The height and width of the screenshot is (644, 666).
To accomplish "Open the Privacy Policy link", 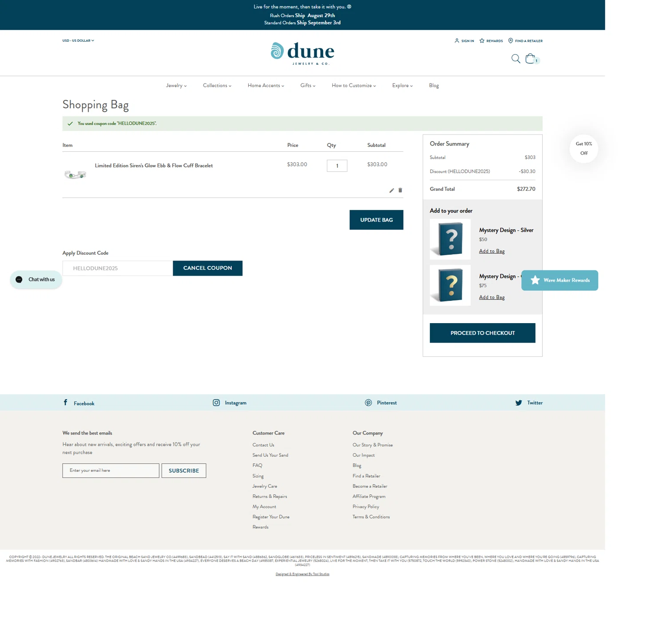I will coord(366,506).
